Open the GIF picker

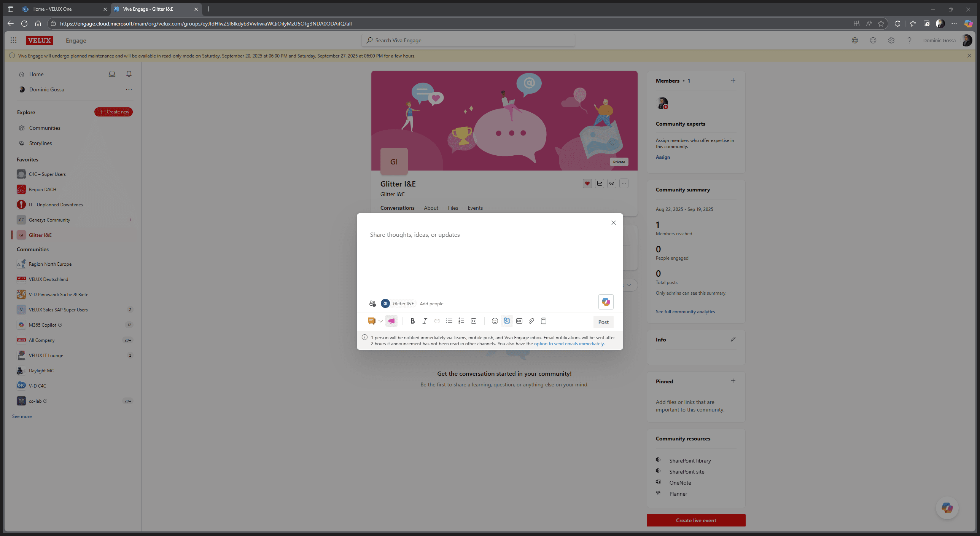(x=519, y=321)
